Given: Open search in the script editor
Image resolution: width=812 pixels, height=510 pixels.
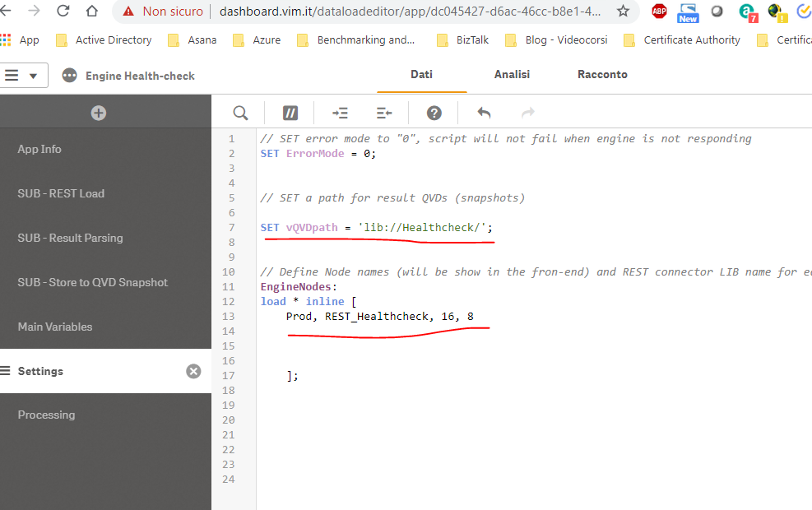Looking at the screenshot, I should coord(239,113).
